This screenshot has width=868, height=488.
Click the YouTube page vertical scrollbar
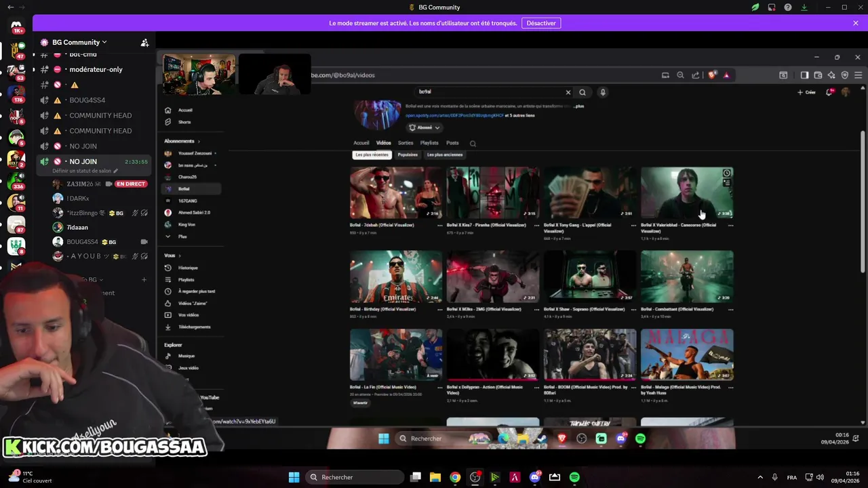(863, 203)
